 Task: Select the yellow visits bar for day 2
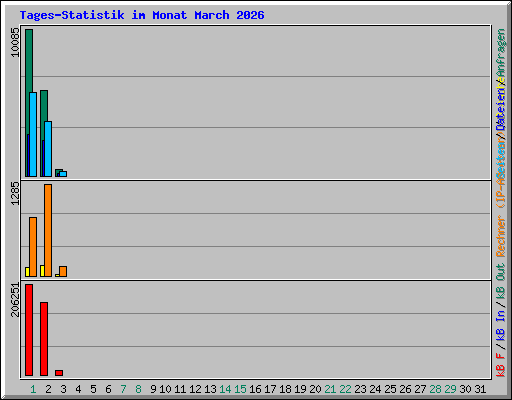pos(42,271)
